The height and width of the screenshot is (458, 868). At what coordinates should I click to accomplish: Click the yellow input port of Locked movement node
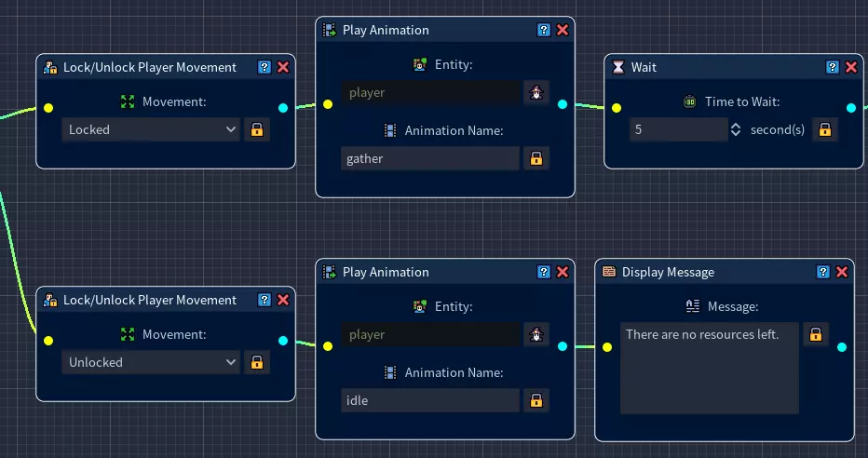(x=48, y=108)
